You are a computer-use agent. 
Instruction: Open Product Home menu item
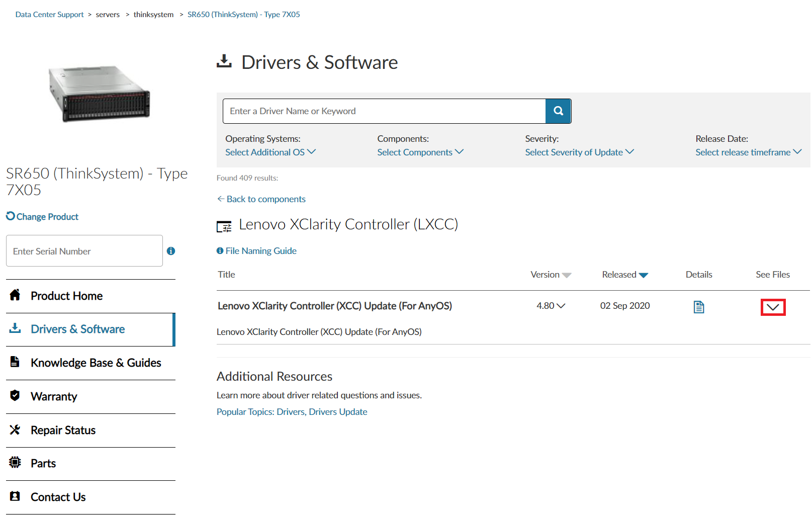[x=91, y=296]
